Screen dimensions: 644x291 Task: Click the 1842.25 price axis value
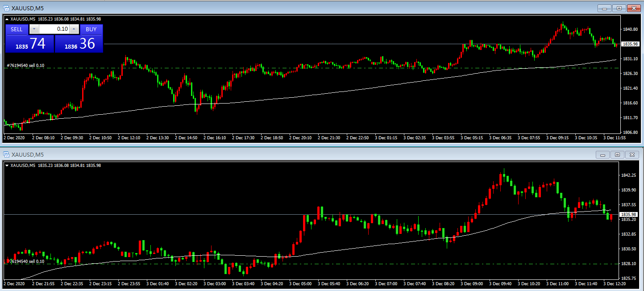[629, 175]
